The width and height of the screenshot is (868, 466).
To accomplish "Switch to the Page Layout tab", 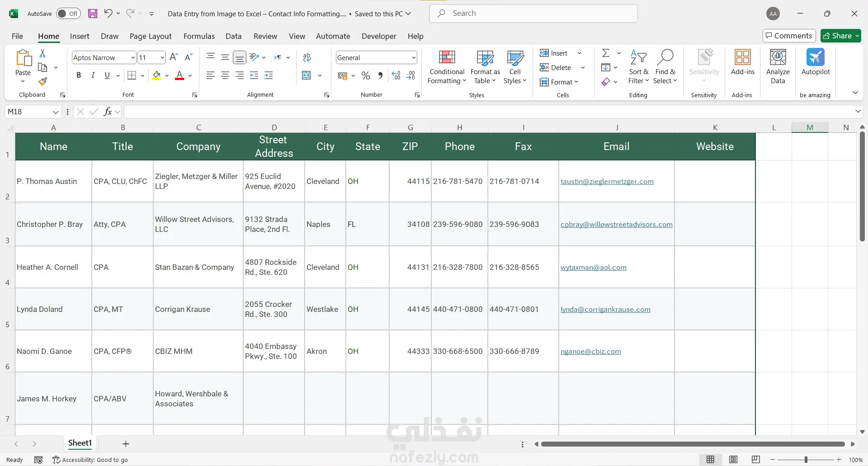I will [x=151, y=36].
